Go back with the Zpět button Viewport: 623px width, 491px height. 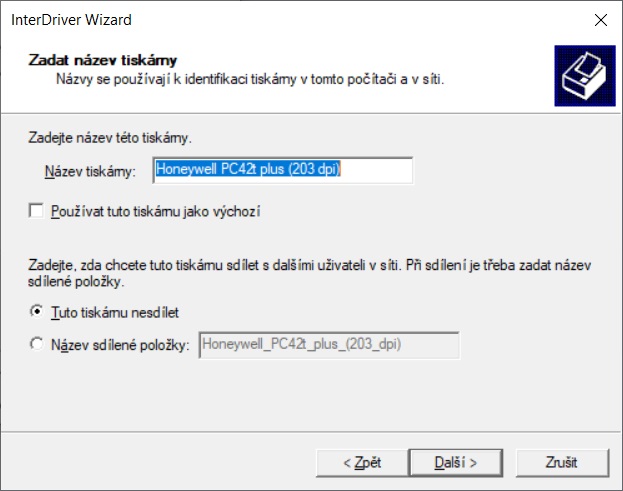(x=362, y=463)
